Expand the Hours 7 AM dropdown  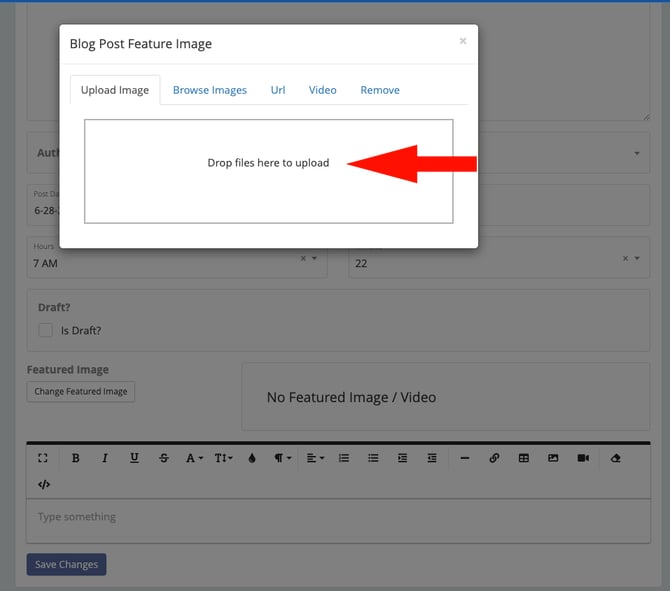pos(314,259)
